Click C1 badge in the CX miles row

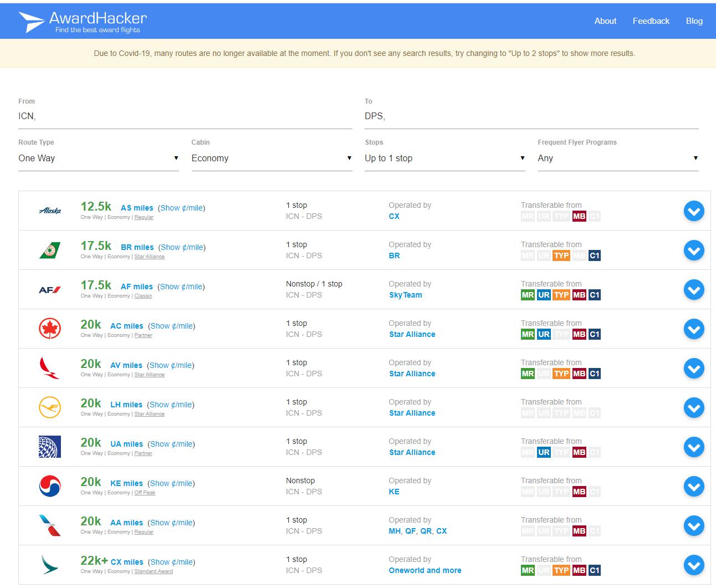pos(595,570)
